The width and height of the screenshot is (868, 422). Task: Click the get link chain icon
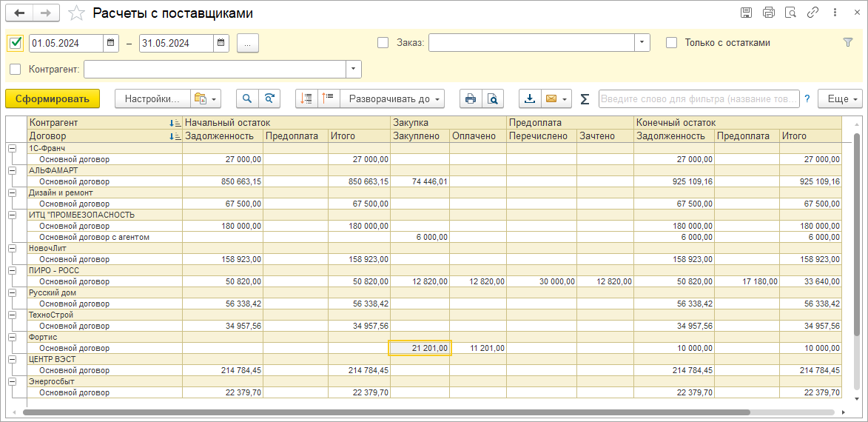[813, 13]
